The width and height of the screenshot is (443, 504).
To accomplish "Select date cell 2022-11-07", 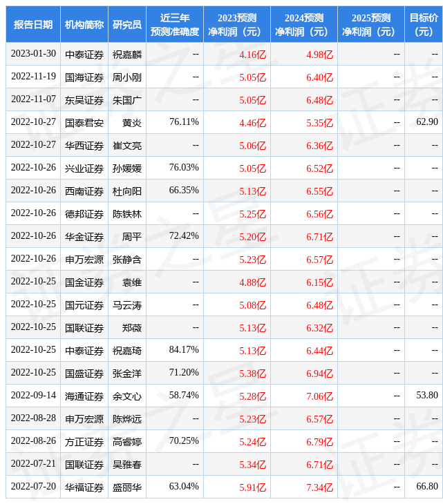I will 33,99.
